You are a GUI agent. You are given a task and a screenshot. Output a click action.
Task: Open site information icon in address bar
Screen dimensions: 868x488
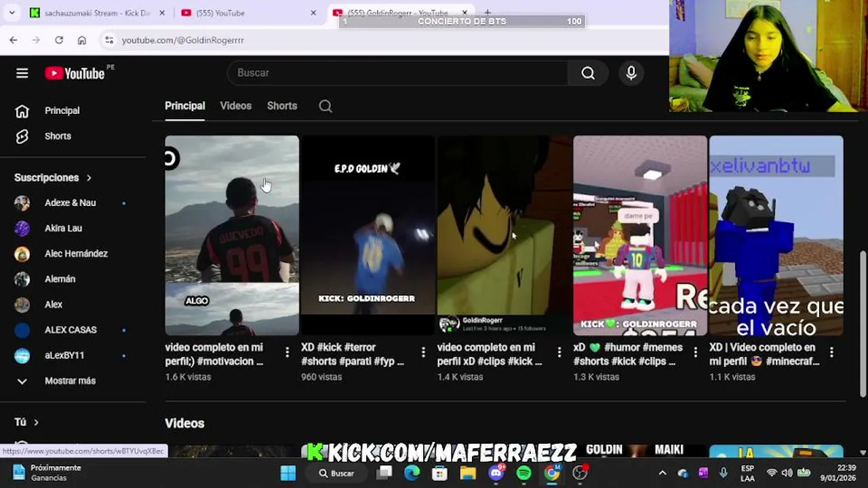click(109, 40)
